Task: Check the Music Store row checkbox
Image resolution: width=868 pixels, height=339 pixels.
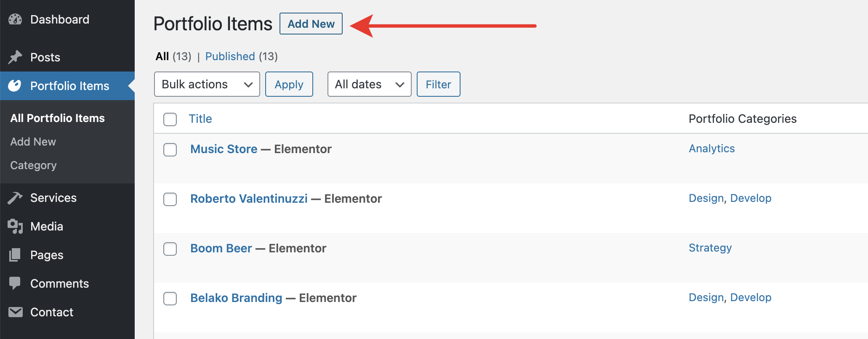Action: point(170,150)
